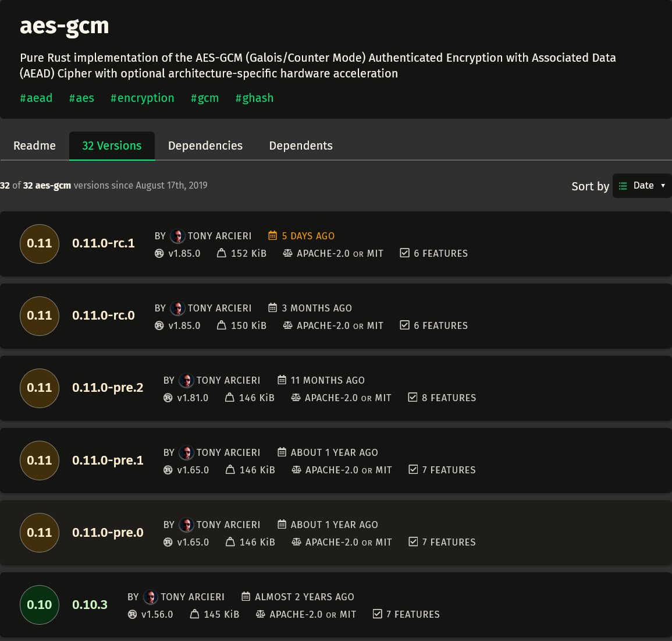Screen dimensions: 672x641
Task: Click the license scale icon for 0.11.0-rc.0
Action: coord(287,325)
